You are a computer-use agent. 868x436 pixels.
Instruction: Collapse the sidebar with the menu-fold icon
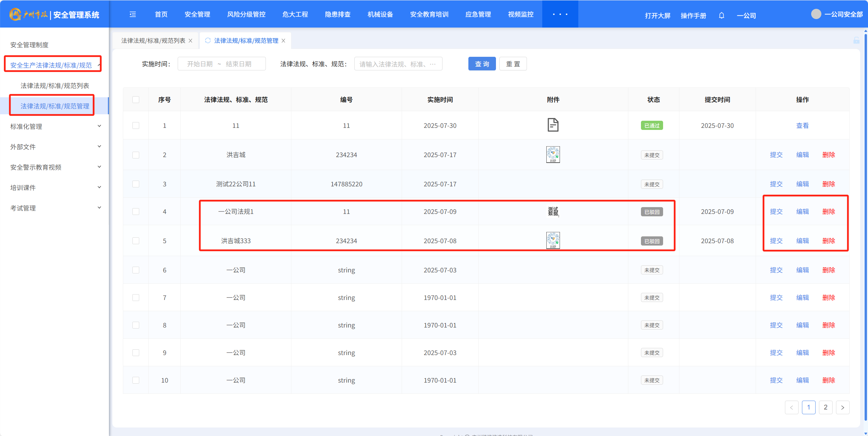click(133, 14)
